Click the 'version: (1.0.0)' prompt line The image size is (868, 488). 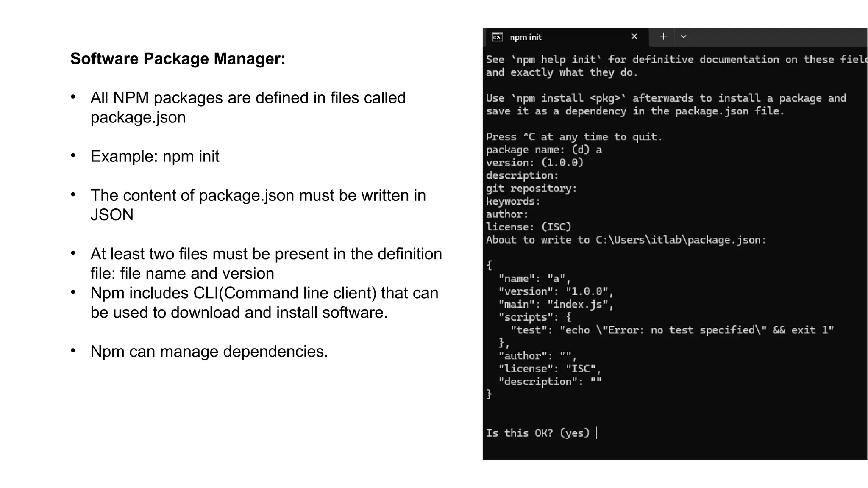[535, 163]
